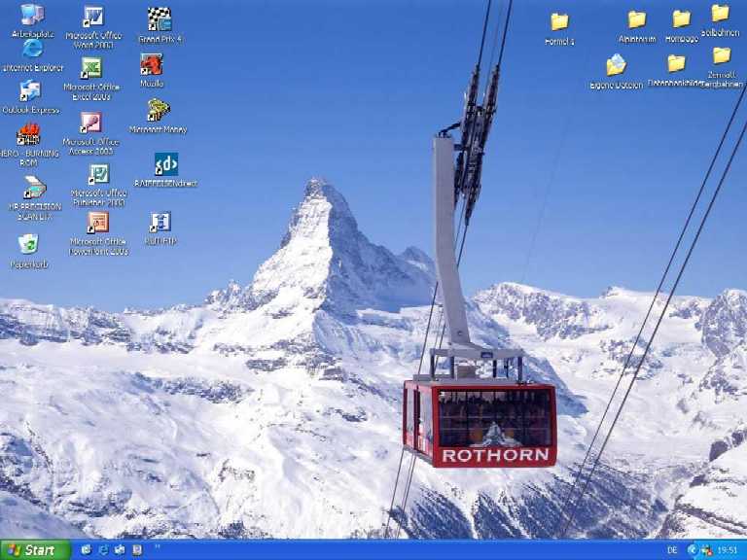Select the Microsoft Office Word 2003 shortcut
This screenshot has height=560, width=747.
point(92,17)
